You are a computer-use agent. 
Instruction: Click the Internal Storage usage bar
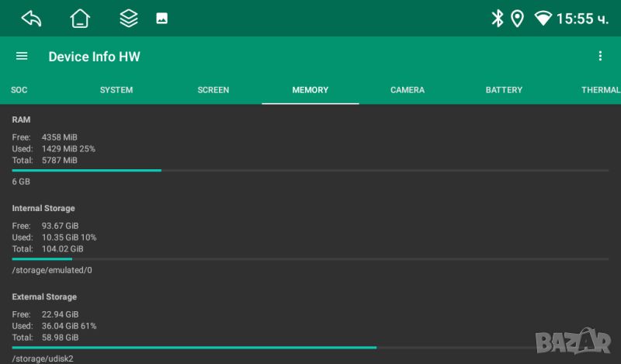coord(310,259)
